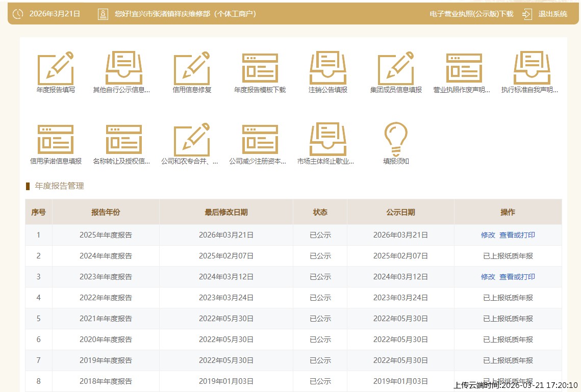
Task: Open 年度报告填写 icon
Action: [x=56, y=68]
